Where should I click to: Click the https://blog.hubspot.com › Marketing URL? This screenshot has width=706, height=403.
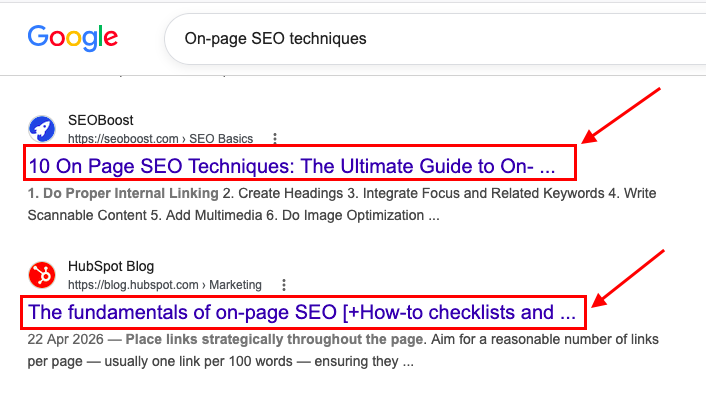(165, 285)
